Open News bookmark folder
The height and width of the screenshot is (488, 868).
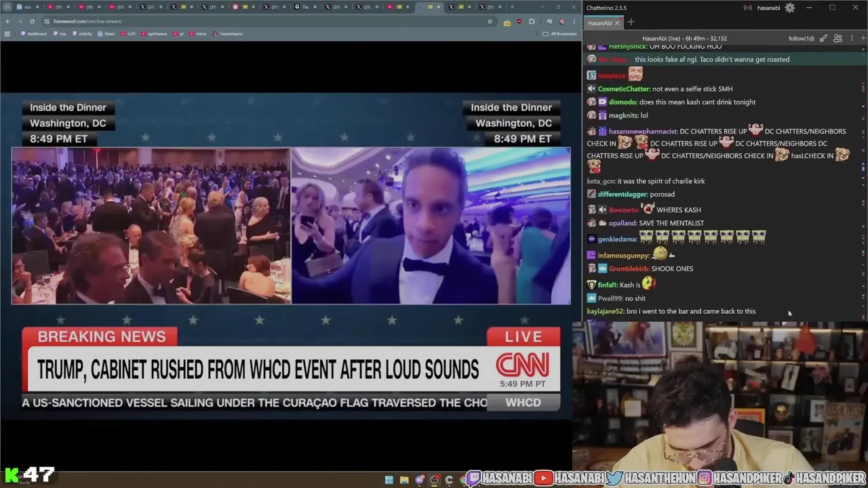pos(106,34)
